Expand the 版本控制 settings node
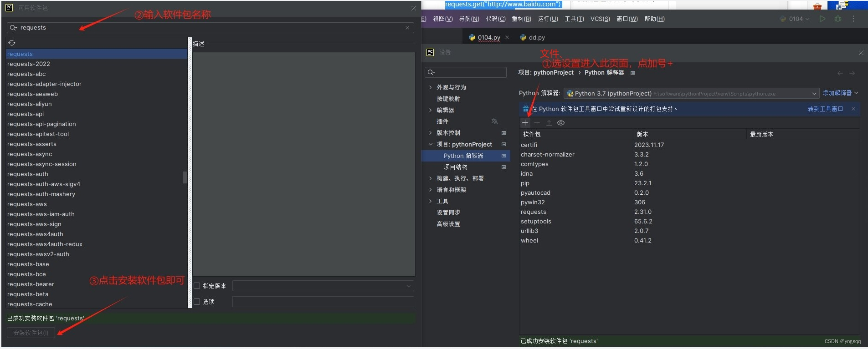This screenshot has height=349, width=868. [x=430, y=133]
